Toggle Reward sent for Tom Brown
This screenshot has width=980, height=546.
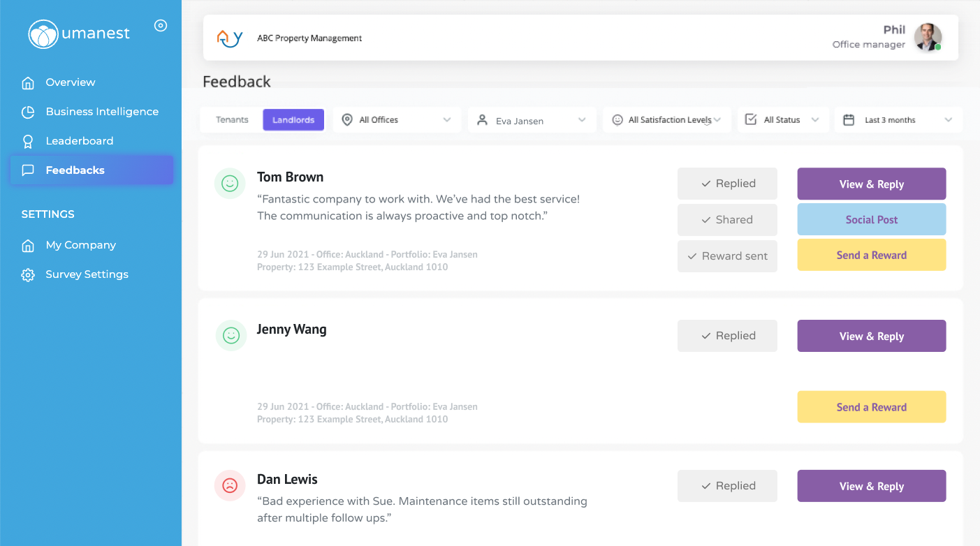(x=727, y=256)
